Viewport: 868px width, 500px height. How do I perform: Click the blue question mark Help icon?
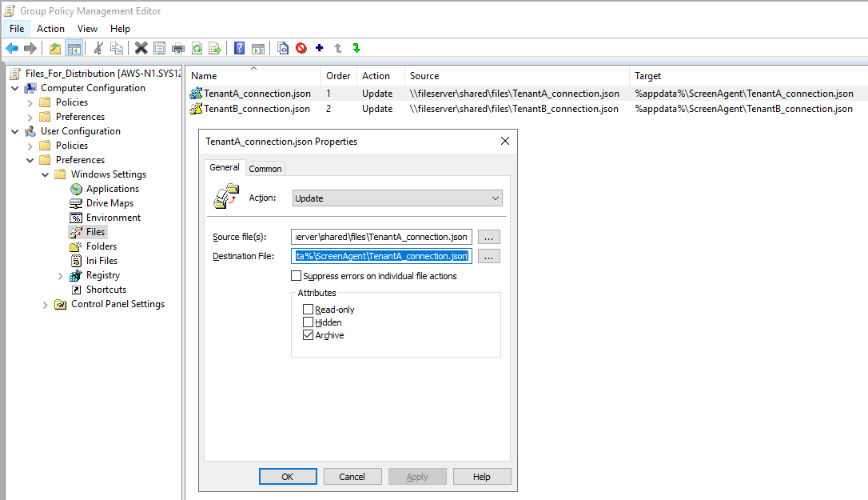239,48
